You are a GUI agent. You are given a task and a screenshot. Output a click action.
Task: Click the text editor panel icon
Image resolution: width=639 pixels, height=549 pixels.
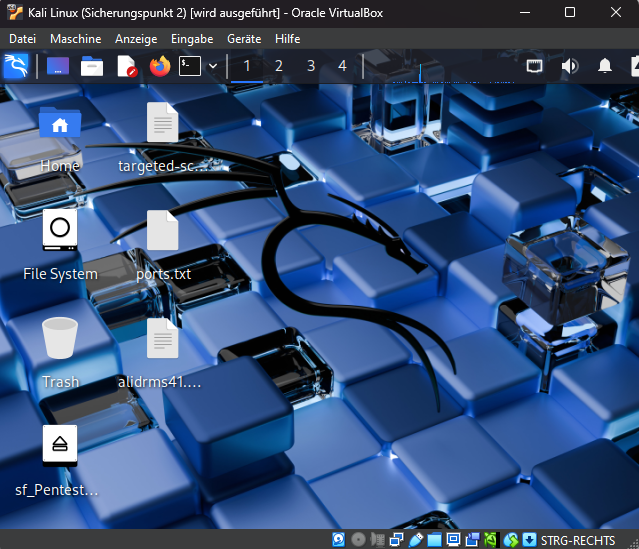[x=126, y=67]
